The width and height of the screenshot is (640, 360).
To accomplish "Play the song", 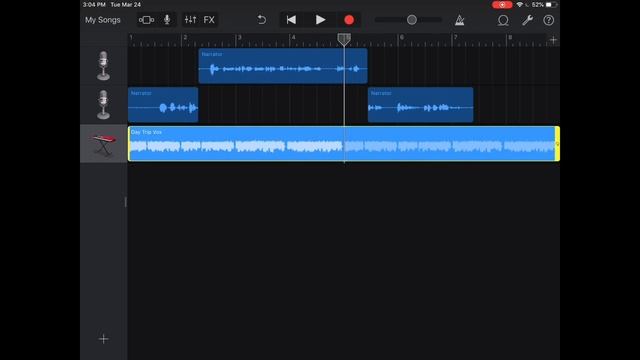I will pyautogui.click(x=320, y=20).
